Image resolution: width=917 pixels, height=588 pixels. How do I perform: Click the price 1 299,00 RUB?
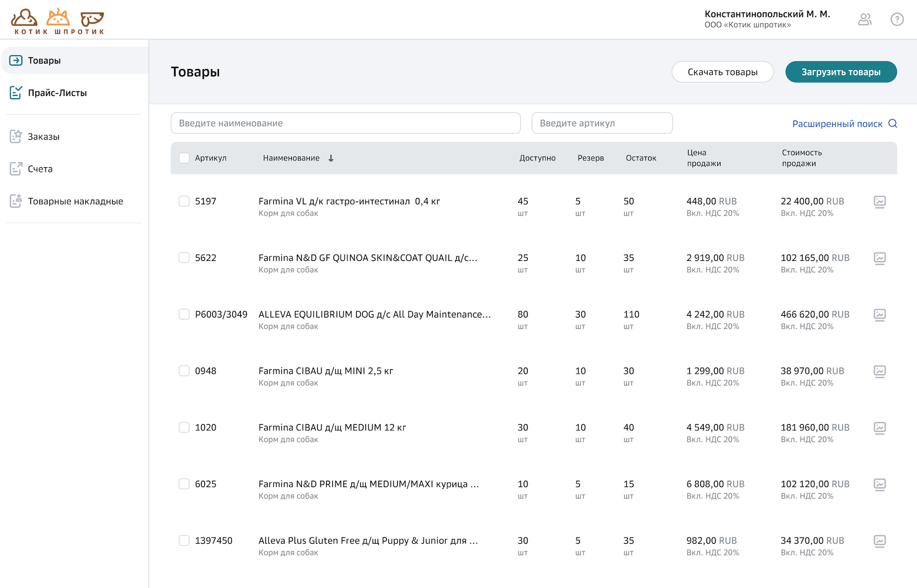pos(716,371)
